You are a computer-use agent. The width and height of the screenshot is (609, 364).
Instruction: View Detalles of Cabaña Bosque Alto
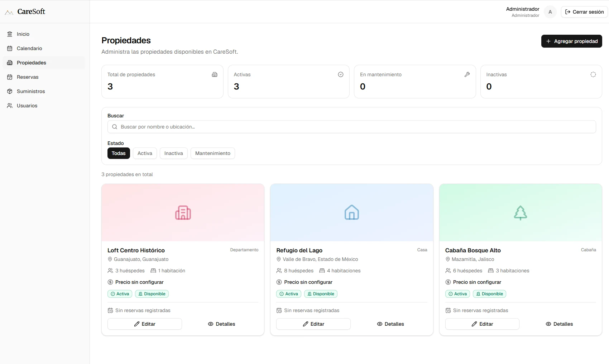(559, 324)
